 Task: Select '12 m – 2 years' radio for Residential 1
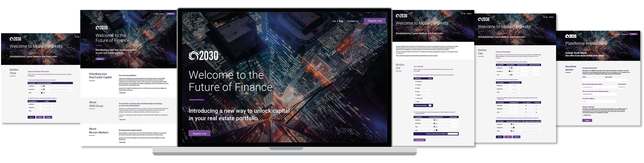coord(526,106)
